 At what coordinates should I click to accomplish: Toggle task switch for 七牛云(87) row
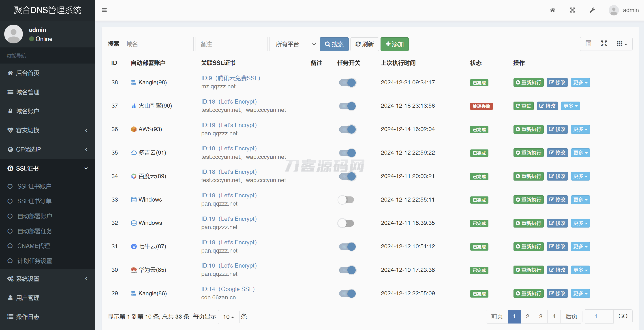coord(347,247)
